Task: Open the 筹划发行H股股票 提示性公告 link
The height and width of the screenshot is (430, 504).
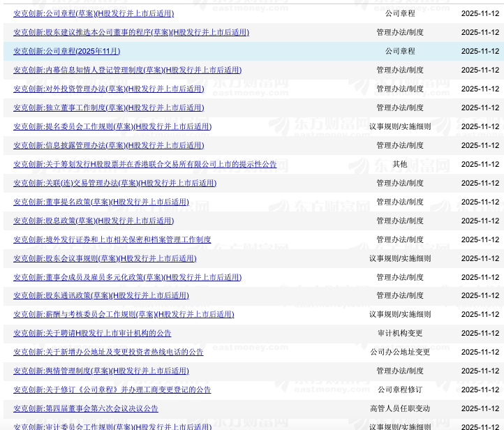Action: [x=145, y=164]
